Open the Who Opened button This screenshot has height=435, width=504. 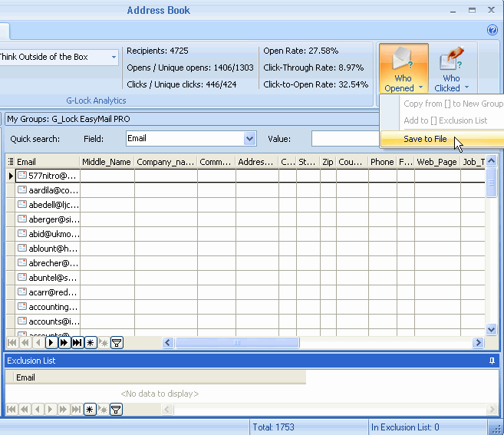point(404,68)
